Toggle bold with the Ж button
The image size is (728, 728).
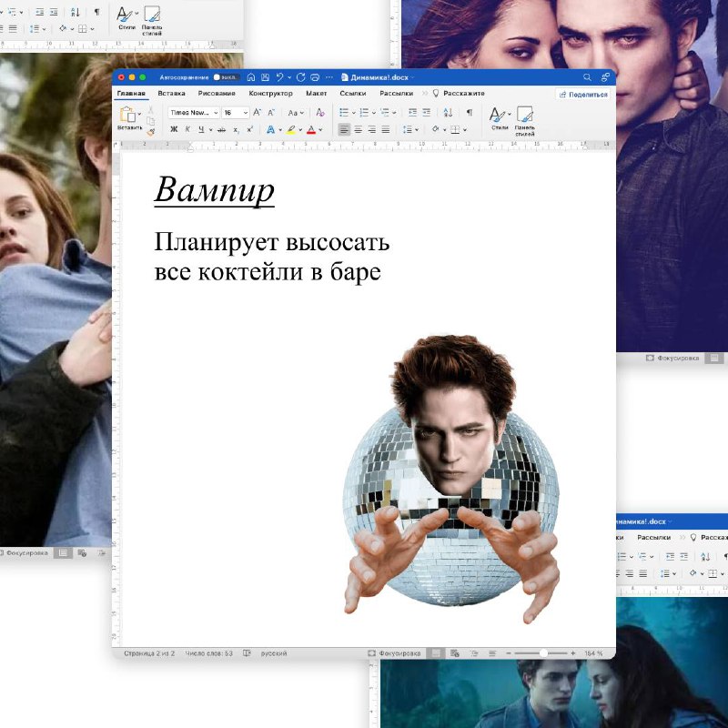click(174, 129)
